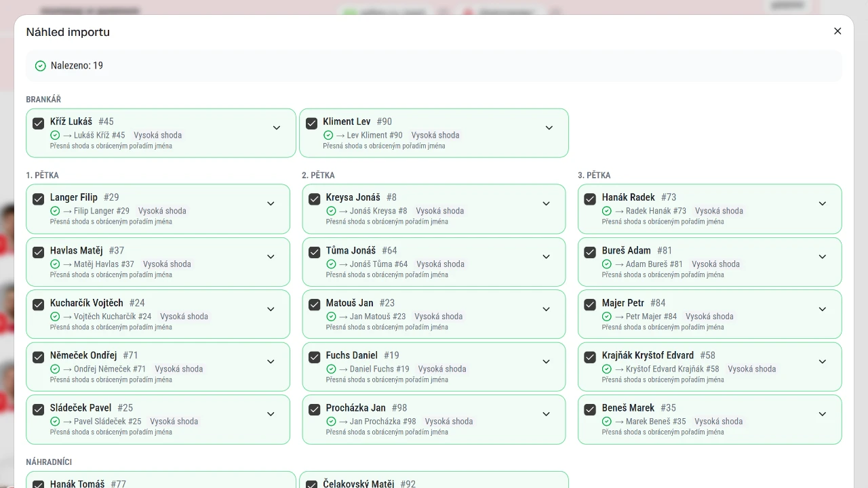The image size is (868, 488).
Task: Click the '1. PĚTKA' section heading
Action: click(x=43, y=176)
